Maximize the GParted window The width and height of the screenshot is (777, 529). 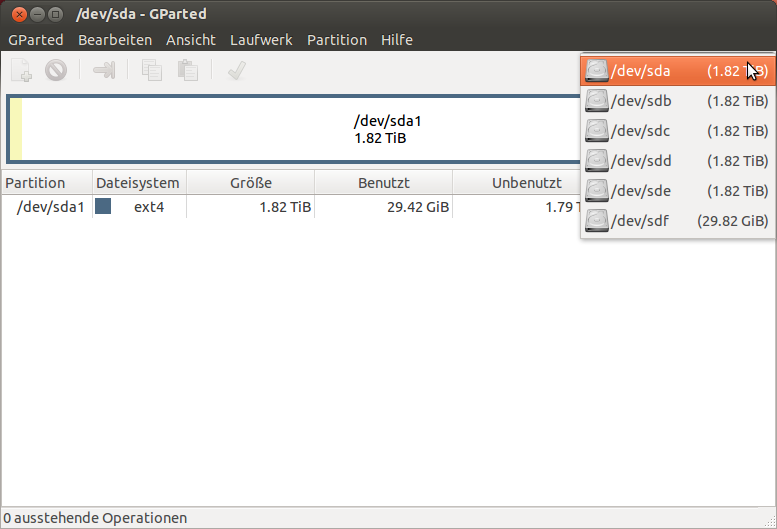[56, 14]
